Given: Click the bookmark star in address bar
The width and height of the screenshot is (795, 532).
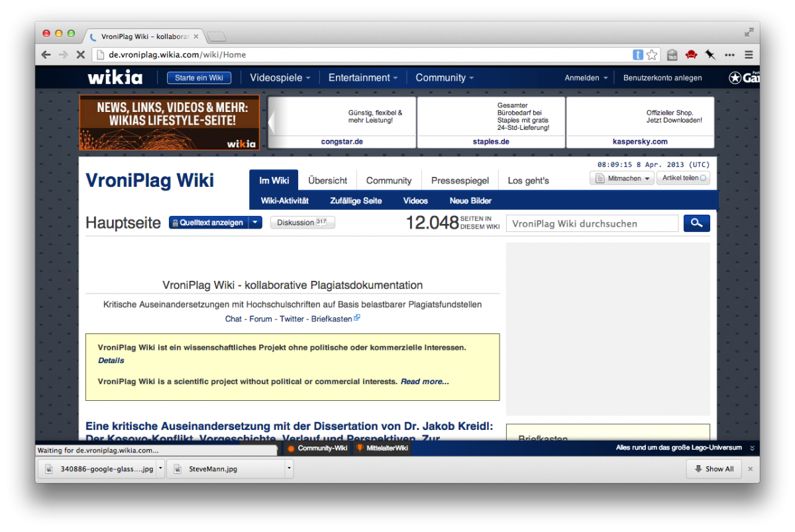Looking at the screenshot, I should pos(652,55).
